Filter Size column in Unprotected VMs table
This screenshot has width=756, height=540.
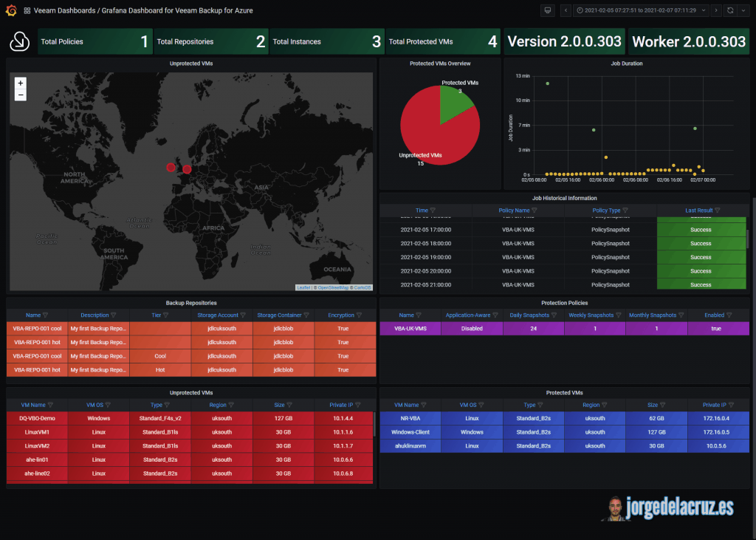coord(289,405)
